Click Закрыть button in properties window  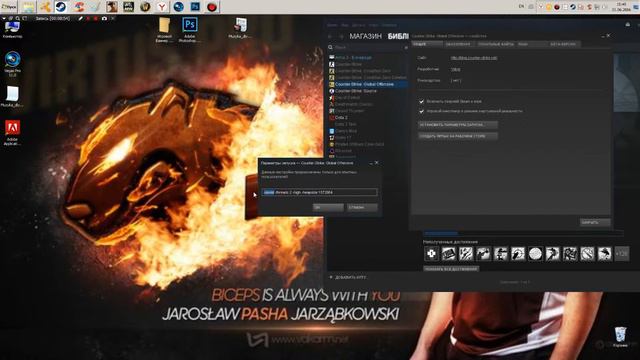point(595,222)
